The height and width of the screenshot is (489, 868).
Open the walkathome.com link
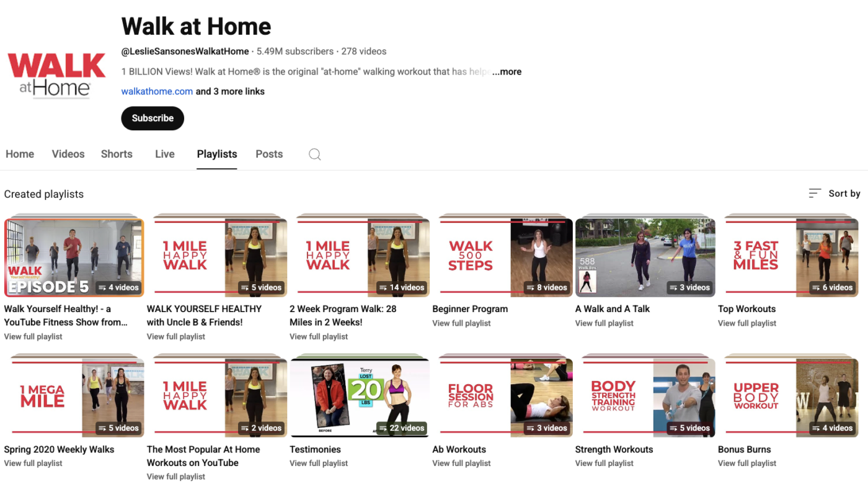point(157,91)
